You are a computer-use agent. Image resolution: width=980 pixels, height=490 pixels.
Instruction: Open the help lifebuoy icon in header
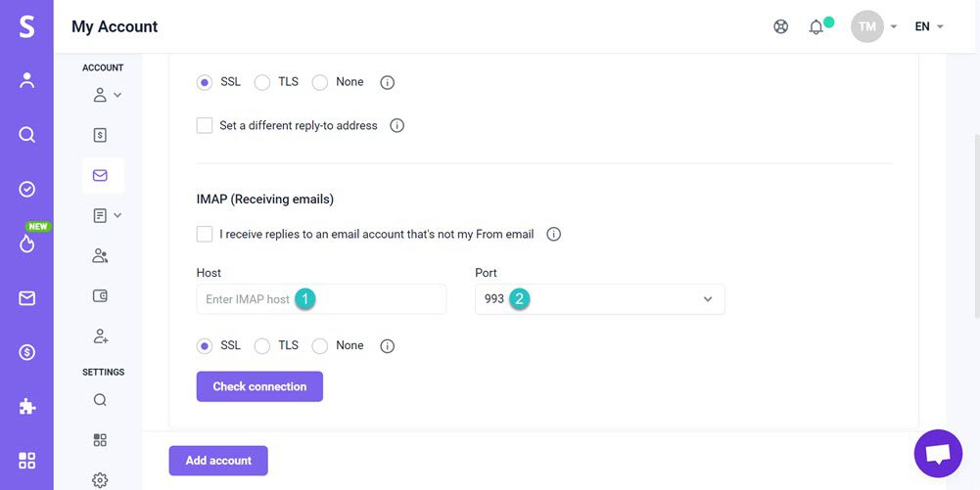780,26
